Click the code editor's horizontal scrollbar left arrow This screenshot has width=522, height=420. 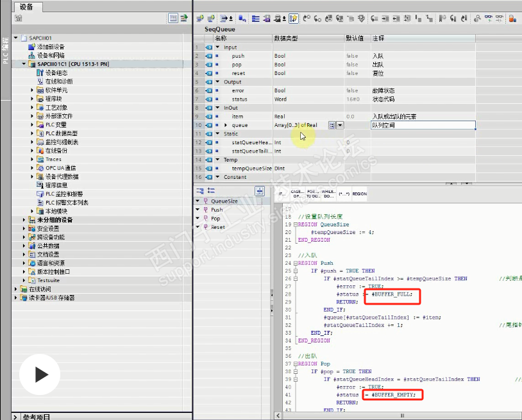(278, 416)
